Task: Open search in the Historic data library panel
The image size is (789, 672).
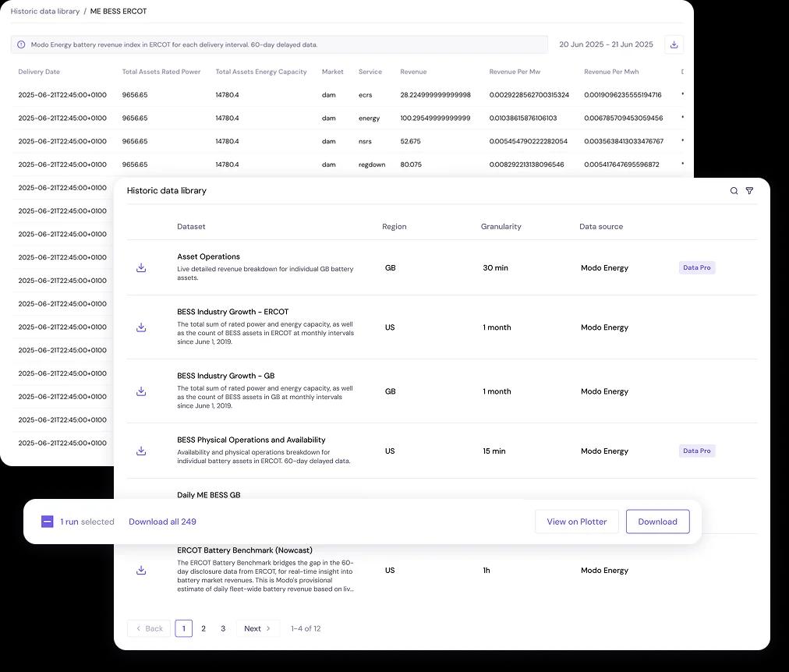Action: pyautogui.click(x=733, y=190)
